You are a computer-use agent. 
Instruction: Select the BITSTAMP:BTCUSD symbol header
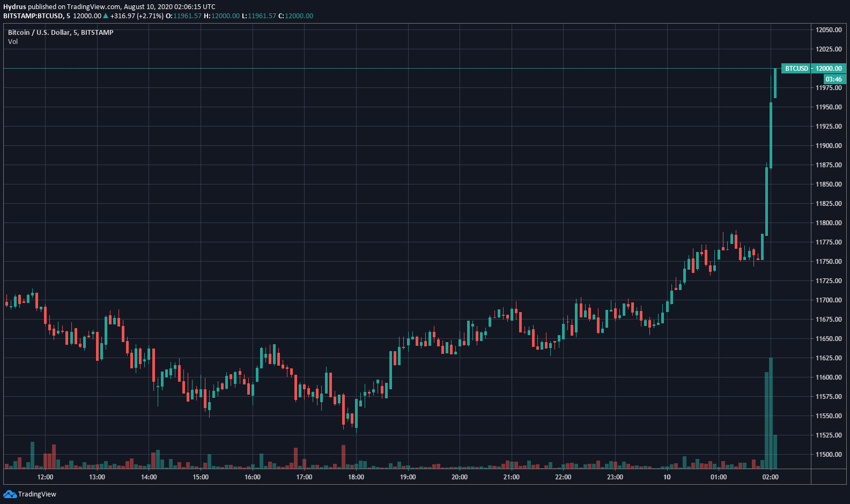point(33,16)
